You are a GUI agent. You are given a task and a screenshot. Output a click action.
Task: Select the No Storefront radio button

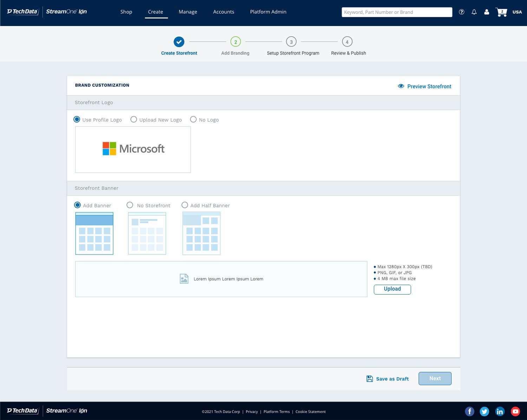tap(130, 205)
